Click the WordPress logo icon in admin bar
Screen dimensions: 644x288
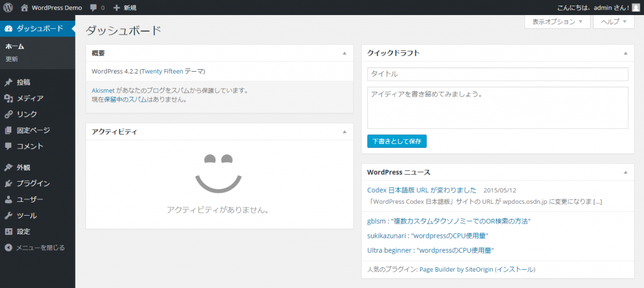(8, 8)
